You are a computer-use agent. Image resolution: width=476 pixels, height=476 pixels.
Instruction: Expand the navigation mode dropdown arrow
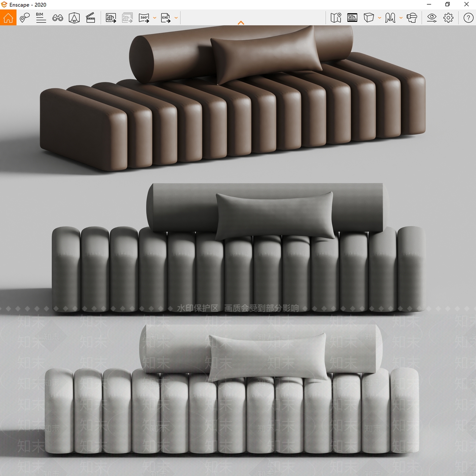pos(401,18)
